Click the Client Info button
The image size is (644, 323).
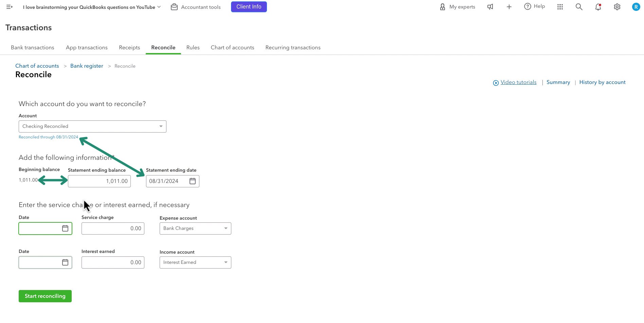click(x=249, y=7)
